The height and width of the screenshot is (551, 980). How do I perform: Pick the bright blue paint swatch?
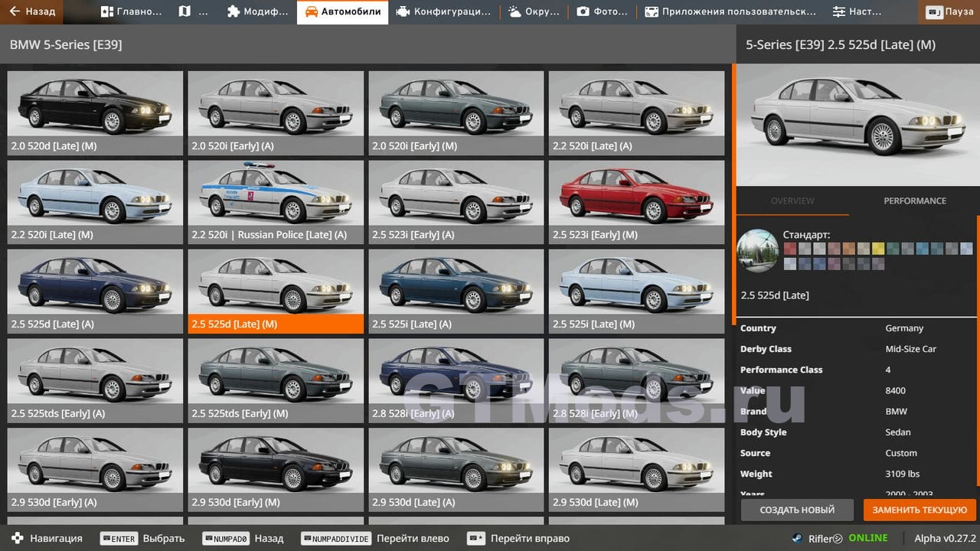(923, 248)
